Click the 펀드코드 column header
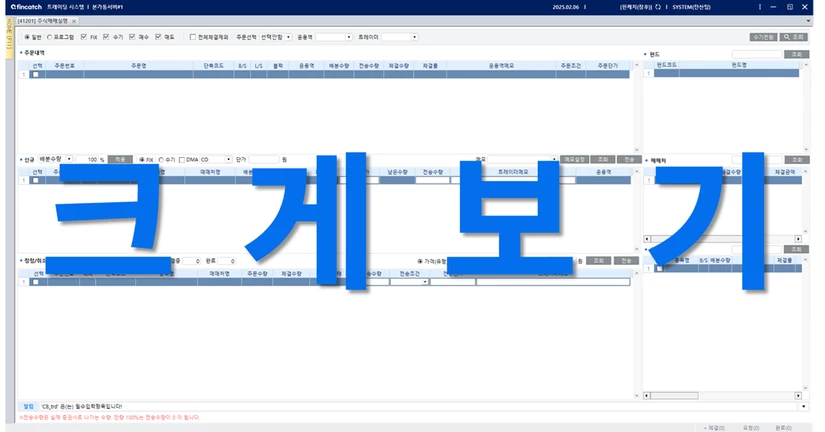The width and height of the screenshot is (825, 432). tap(667, 65)
